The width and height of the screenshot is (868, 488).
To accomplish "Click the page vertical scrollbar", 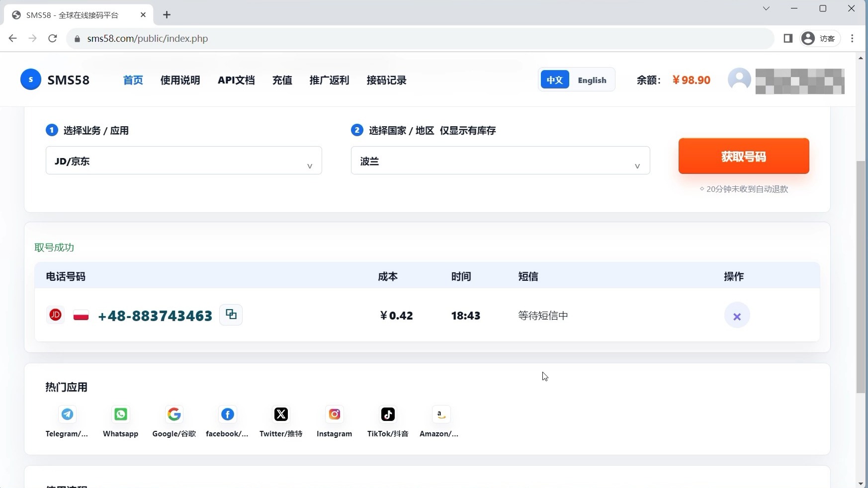I will pos(861,277).
